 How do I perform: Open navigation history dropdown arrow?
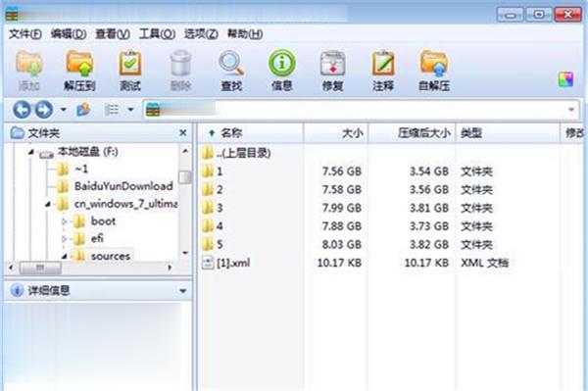[x=64, y=110]
